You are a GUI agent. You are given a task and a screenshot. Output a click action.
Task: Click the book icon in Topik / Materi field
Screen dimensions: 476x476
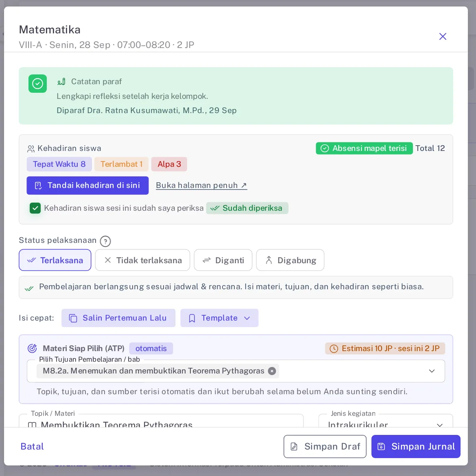(32, 425)
